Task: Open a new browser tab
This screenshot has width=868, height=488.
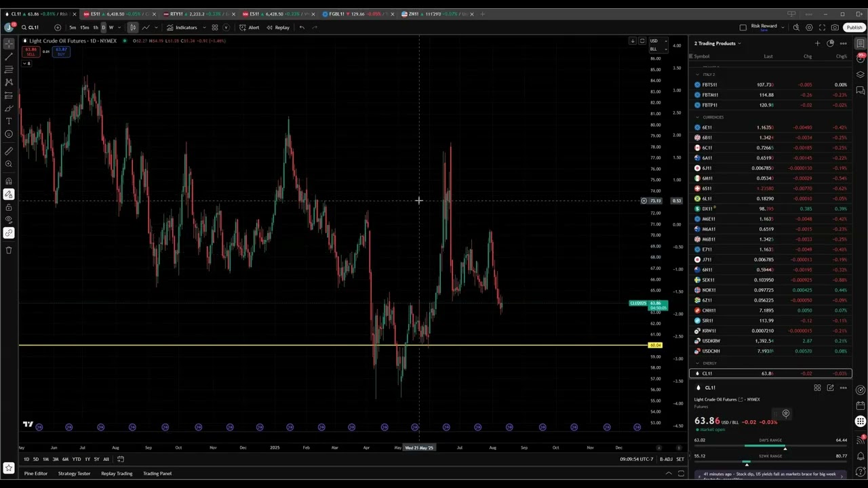Action: [x=482, y=14]
